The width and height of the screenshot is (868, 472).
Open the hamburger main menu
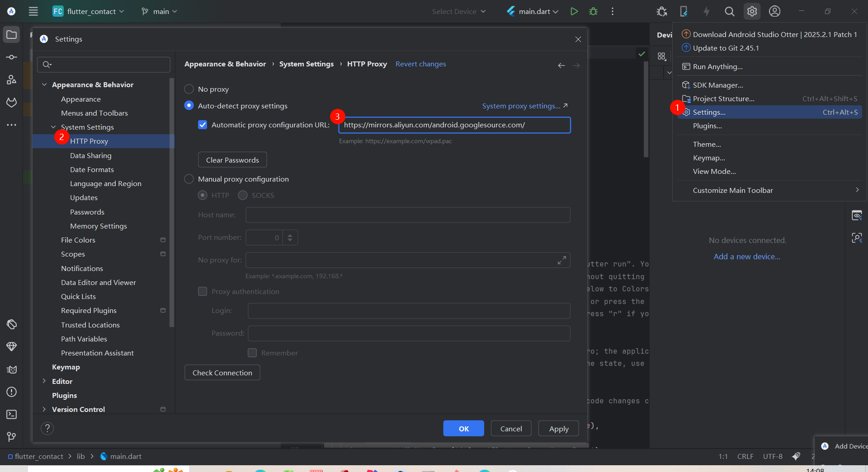pyautogui.click(x=33, y=11)
